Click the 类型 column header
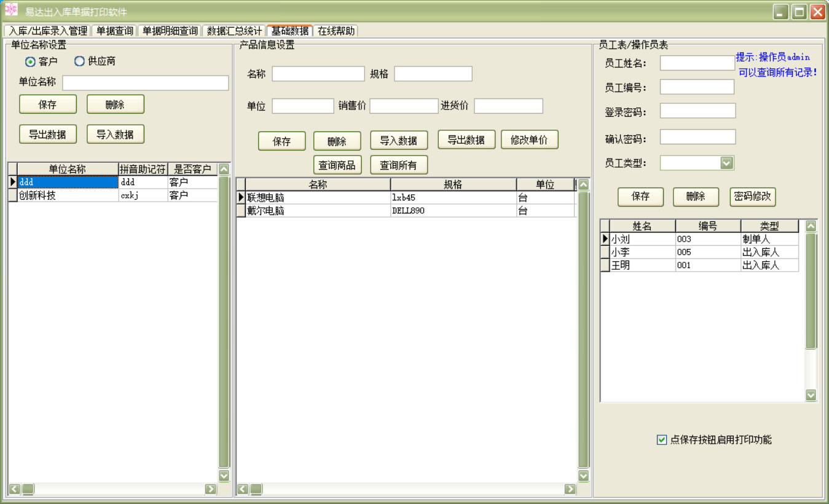The image size is (829, 504). tap(770, 226)
